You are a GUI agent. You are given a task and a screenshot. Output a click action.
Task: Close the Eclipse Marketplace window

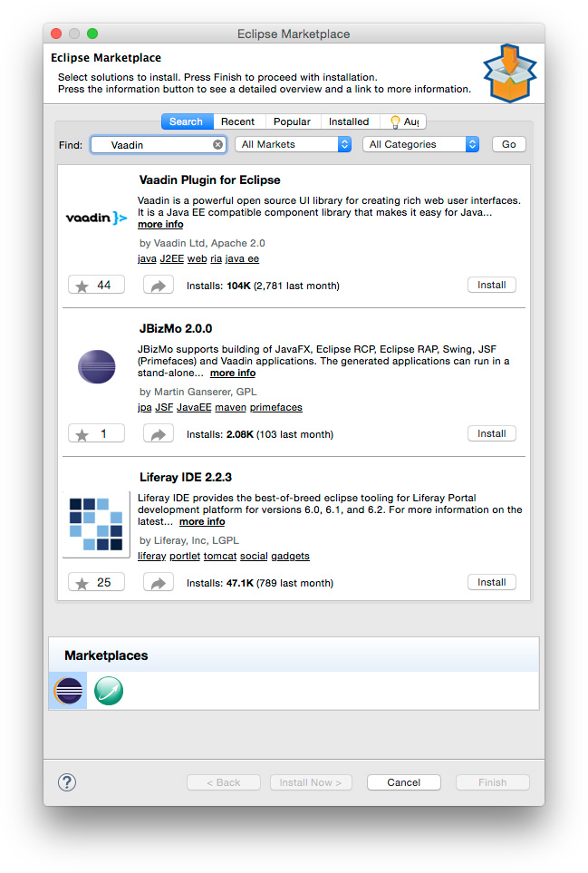point(56,34)
